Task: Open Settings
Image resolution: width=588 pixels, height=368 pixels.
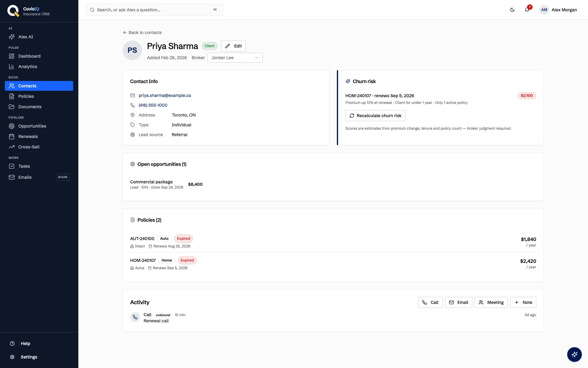Action: [x=39, y=357]
